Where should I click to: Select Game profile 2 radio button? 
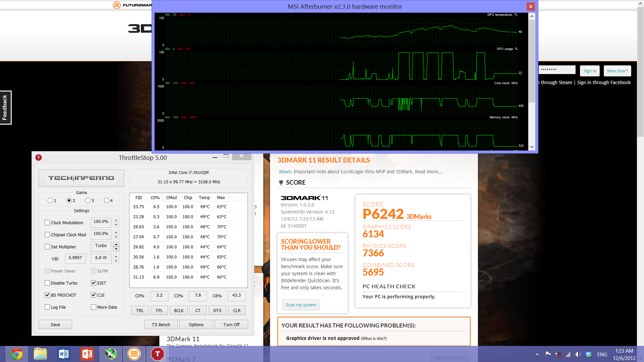click(69, 200)
